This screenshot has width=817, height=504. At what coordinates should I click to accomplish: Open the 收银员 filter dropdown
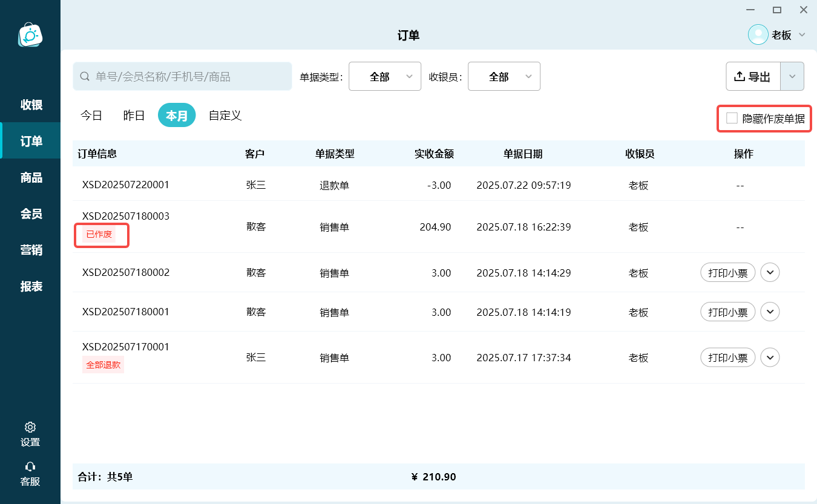504,76
